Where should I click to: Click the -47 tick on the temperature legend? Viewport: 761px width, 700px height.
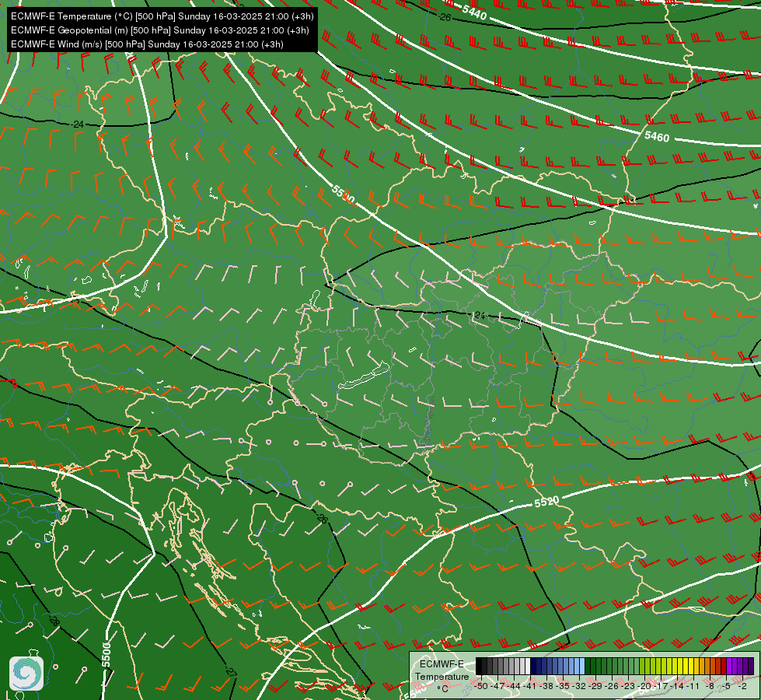(x=498, y=686)
